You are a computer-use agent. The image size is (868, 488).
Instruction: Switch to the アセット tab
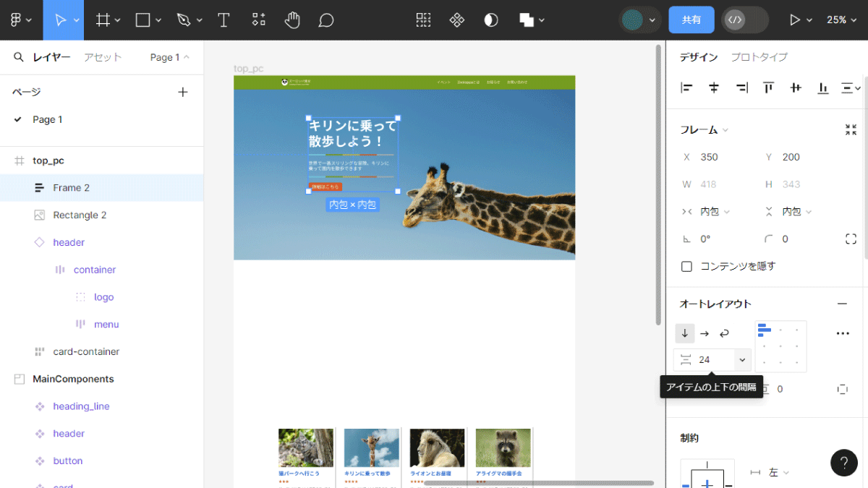pos(103,57)
